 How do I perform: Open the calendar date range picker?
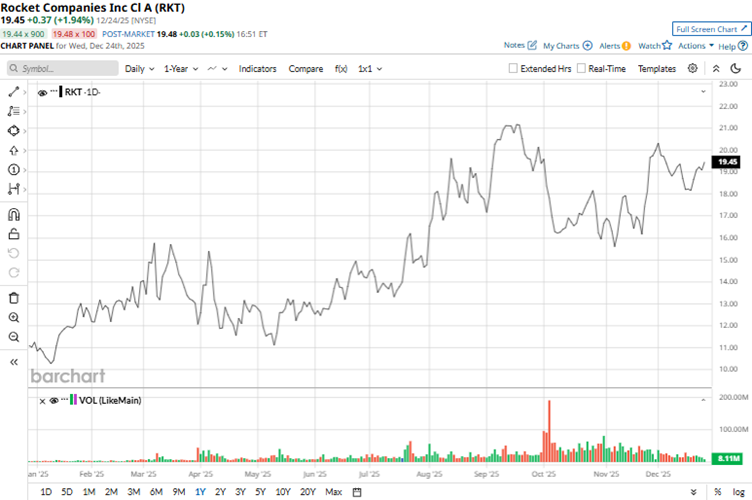pos(357,492)
